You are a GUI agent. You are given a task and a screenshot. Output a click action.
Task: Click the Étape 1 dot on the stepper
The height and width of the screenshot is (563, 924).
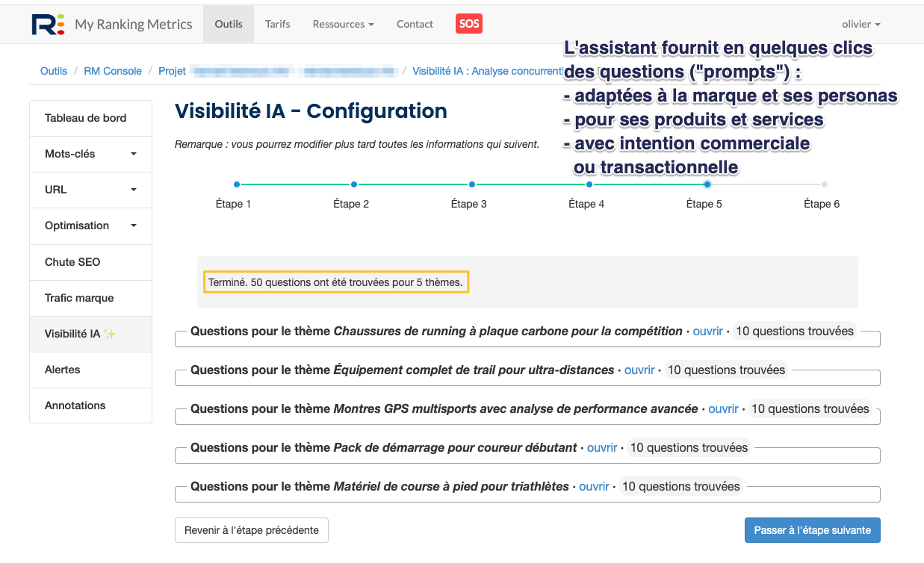point(237,183)
